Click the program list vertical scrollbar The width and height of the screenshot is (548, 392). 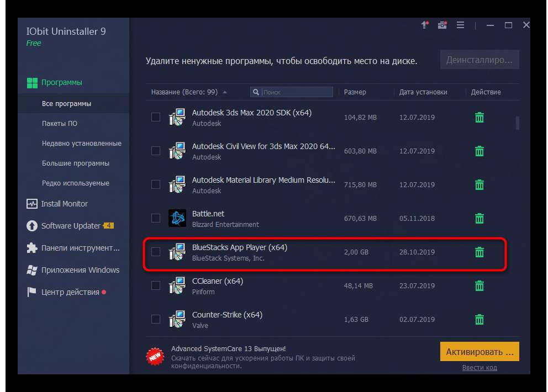coord(517,122)
